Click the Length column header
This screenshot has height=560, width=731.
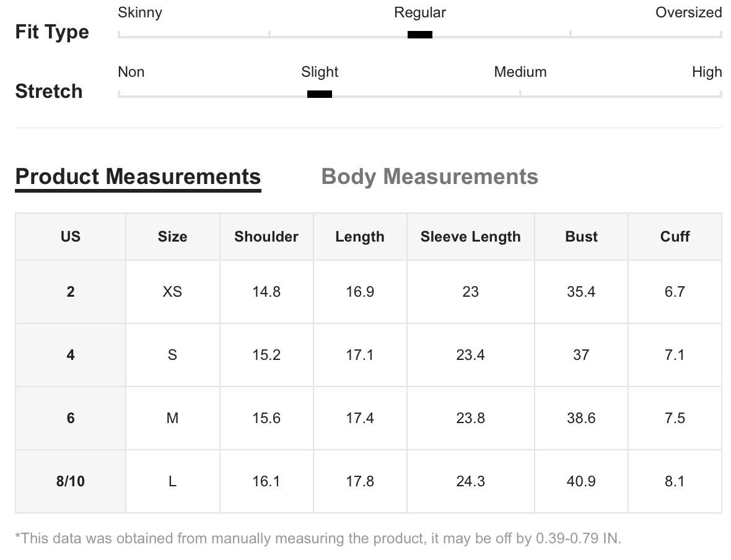click(x=360, y=237)
